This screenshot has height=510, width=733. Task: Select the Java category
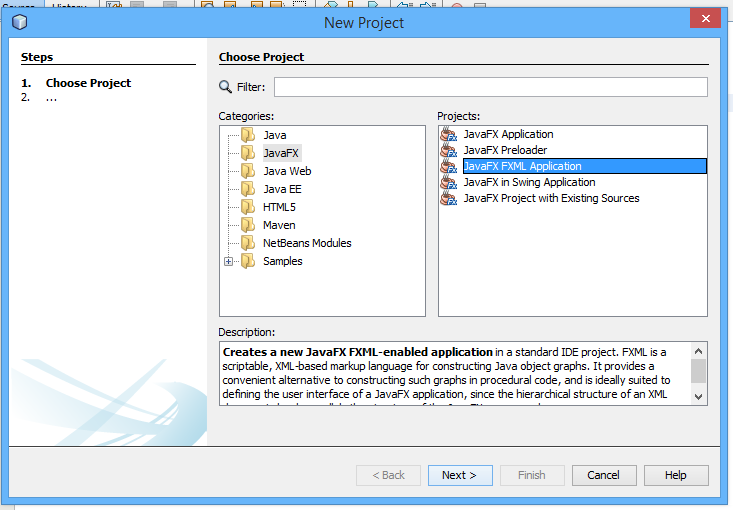(274, 135)
